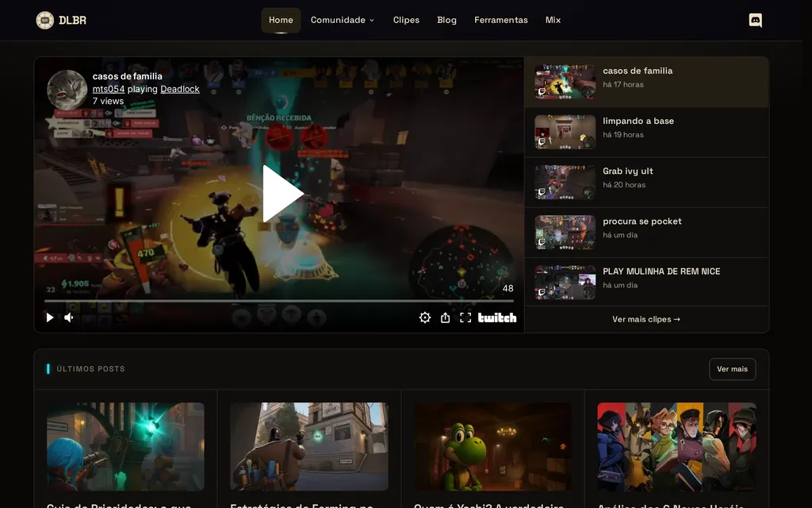812x508 pixels.
Task: Open the Blog page
Action: tap(446, 20)
